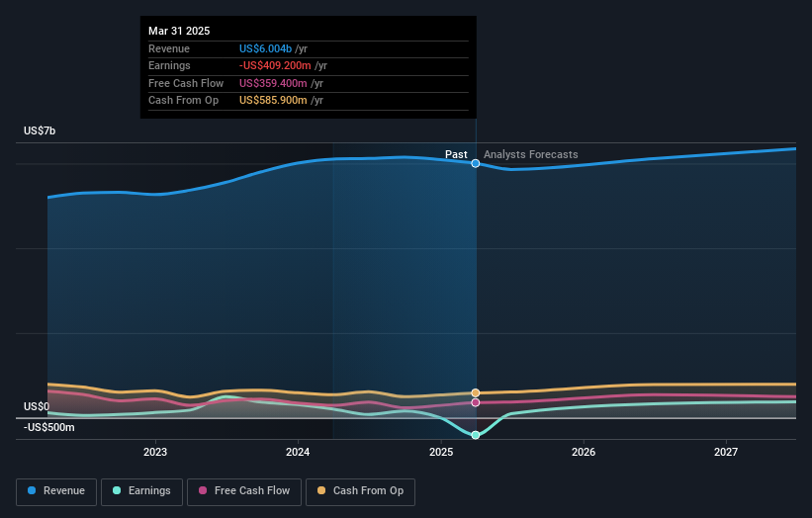Image resolution: width=812 pixels, height=518 pixels.
Task: Click the US$359.400m free cash flow value
Action: click(273, 83)
